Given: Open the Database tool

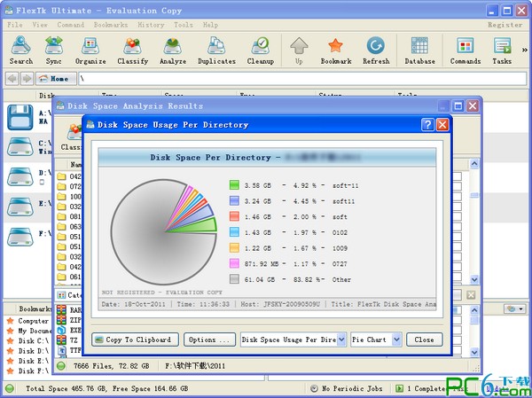Looking at the screenshot, I should 419,51.
